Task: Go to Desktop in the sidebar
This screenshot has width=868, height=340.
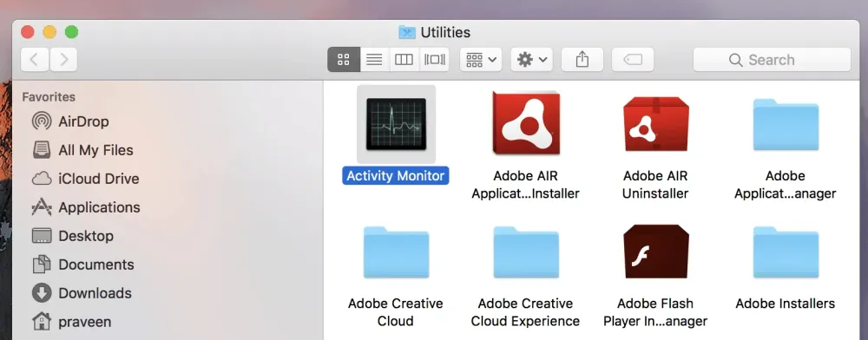Action: 73,236
